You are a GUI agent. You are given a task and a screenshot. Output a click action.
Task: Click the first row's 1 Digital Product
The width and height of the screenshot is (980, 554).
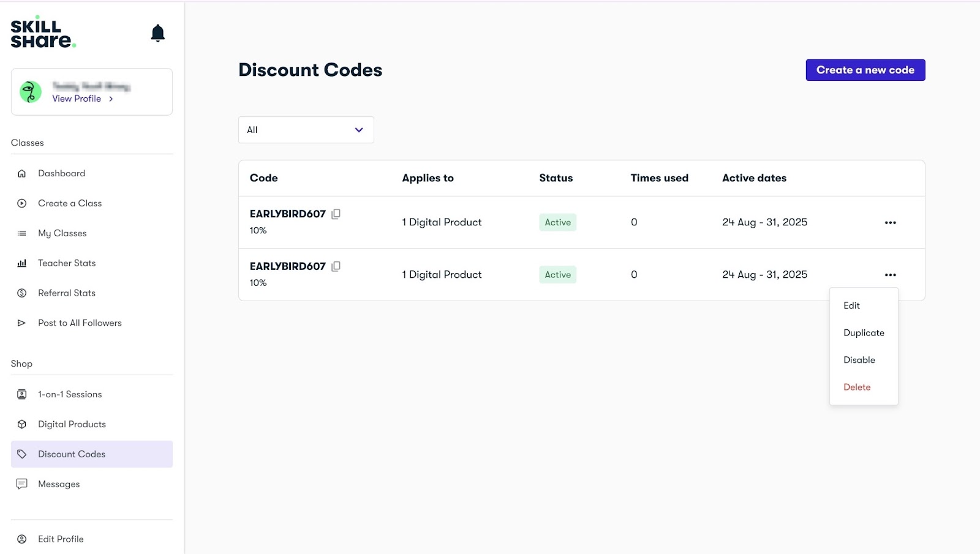(442, 222)
